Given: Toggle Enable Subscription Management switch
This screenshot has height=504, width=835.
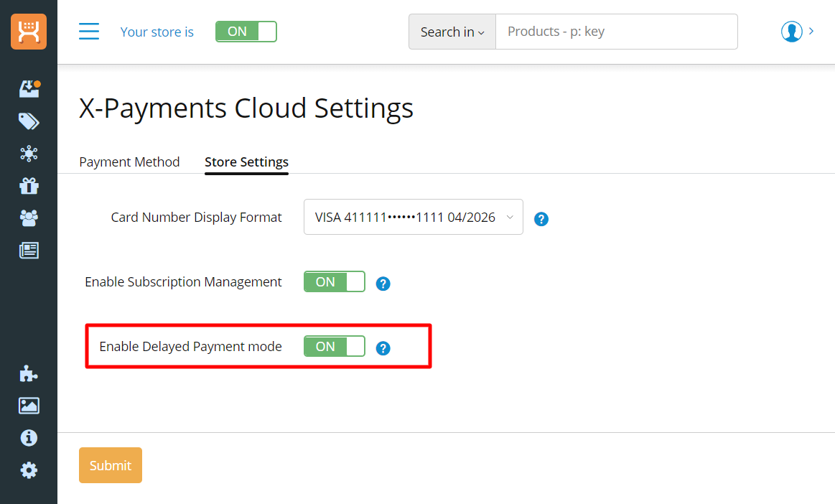Looking at the screenshot, I should point(335,282).
